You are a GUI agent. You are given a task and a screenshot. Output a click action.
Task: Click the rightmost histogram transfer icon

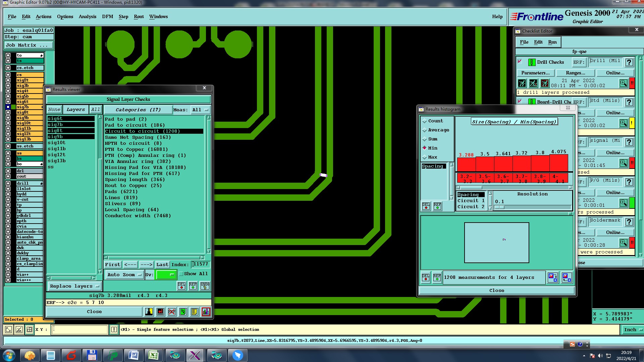(567, 278)
